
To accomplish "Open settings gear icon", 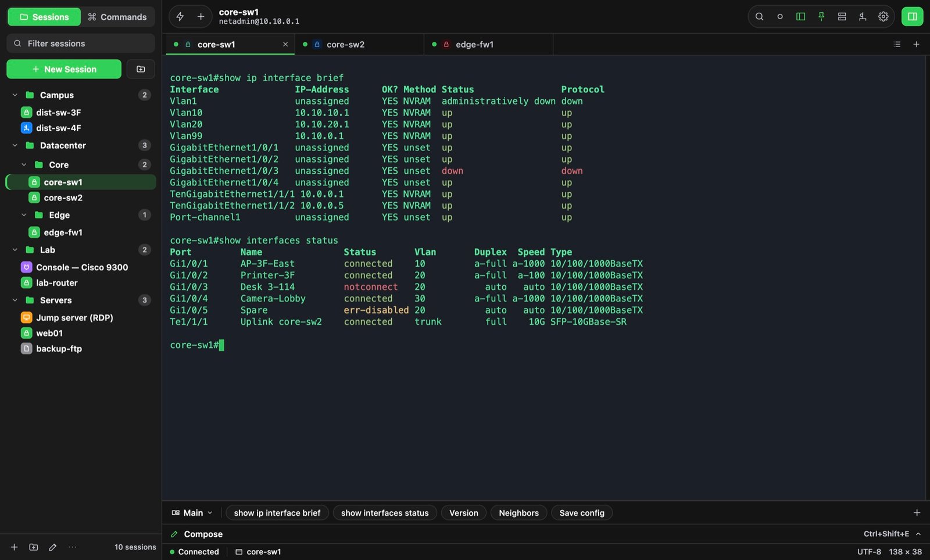I will click(x=884, y=17).
